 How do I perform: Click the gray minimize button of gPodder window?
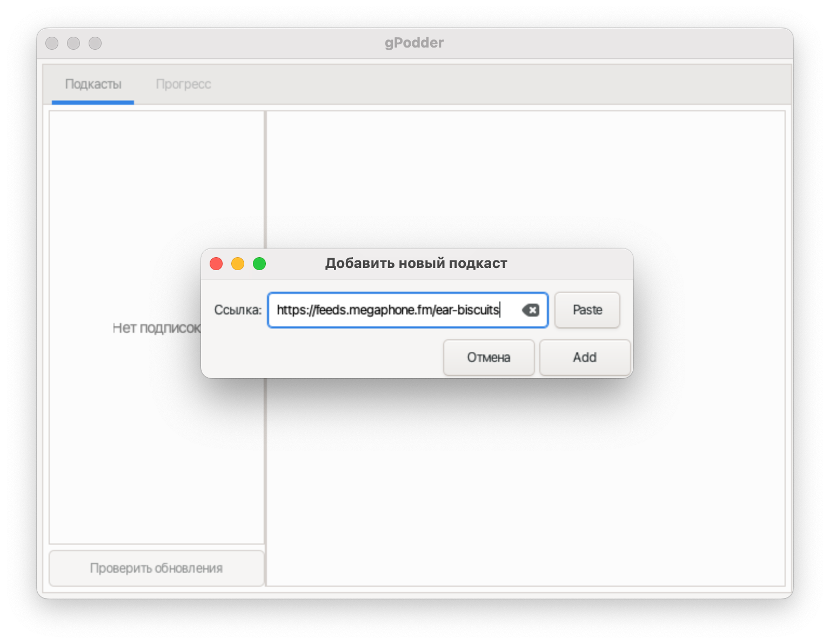point(73,43)
